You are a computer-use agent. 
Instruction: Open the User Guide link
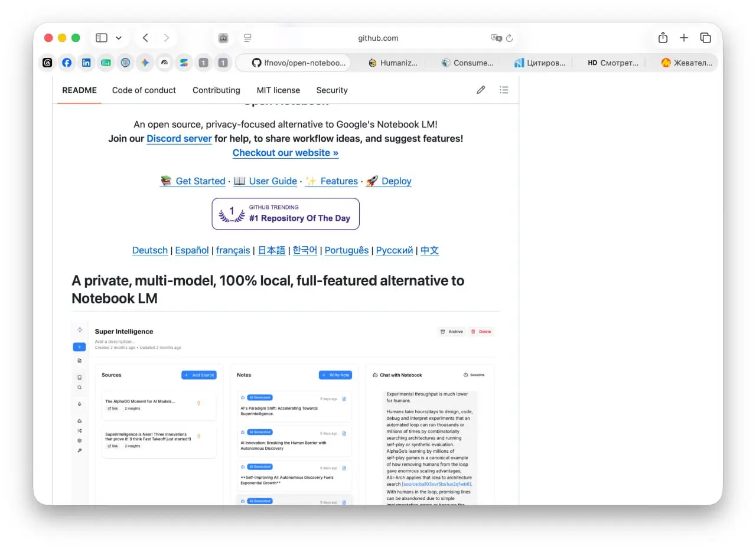(265, 181)
